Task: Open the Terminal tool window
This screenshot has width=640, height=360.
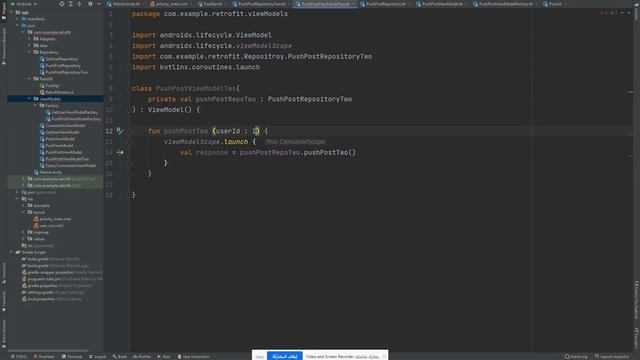Action: point(72,356)
